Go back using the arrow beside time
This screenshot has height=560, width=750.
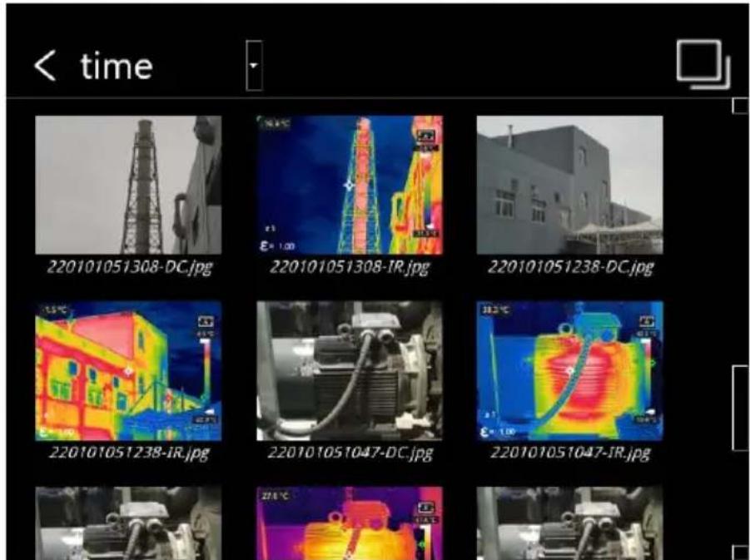pyautogui.click(x=44, y=66)
